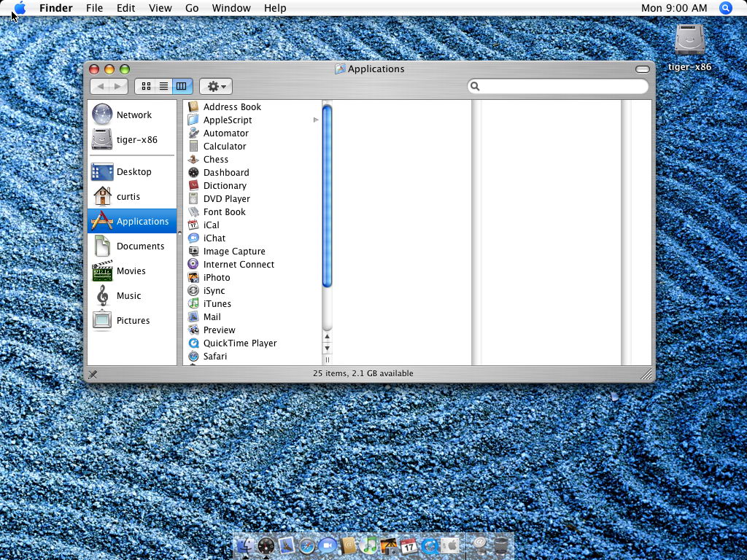Launch iTunes from the Dock
Screen dimensions: 747x560
coord(368,545)
